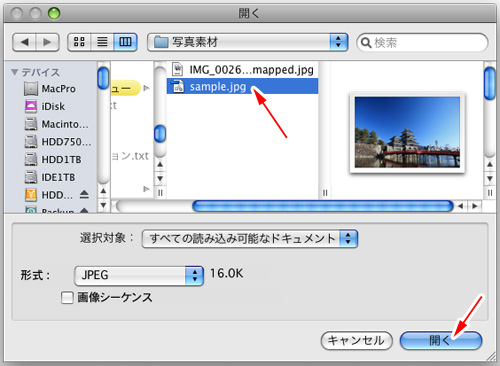The width and height of the screenshot is (500, 366).
Task: Open the 写真素材 folder path dropdown
Action: (x=248, y=42)
